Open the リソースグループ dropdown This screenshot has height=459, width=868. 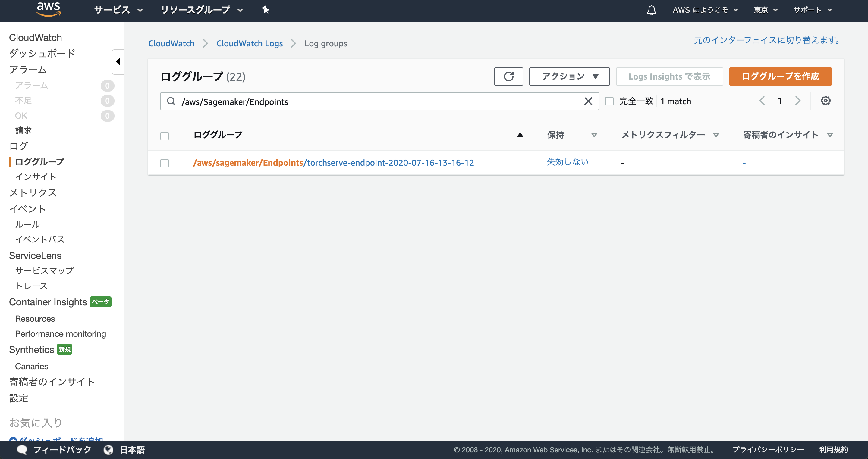point(202,10)
